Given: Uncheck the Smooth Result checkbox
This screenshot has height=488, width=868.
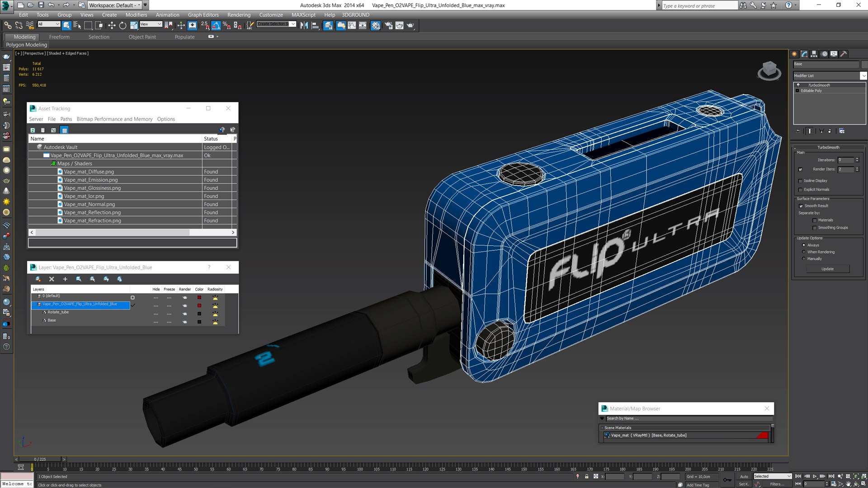Looking at the screenshot, I should click(x=801, y=206).
